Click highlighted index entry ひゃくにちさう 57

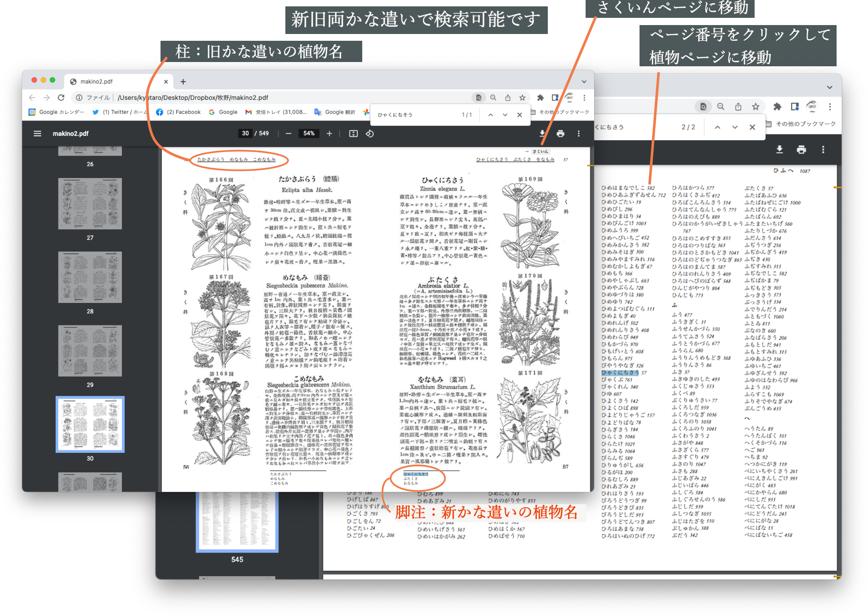click(624, 373)
